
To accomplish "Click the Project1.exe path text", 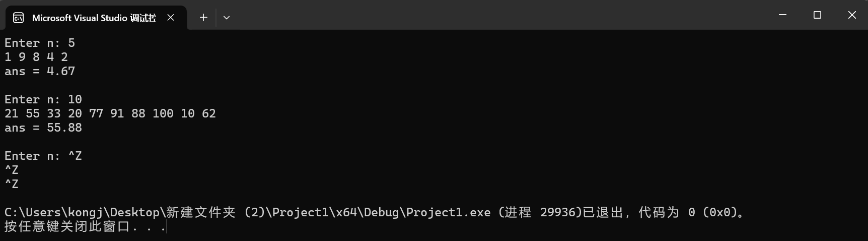I will [248, 212].
